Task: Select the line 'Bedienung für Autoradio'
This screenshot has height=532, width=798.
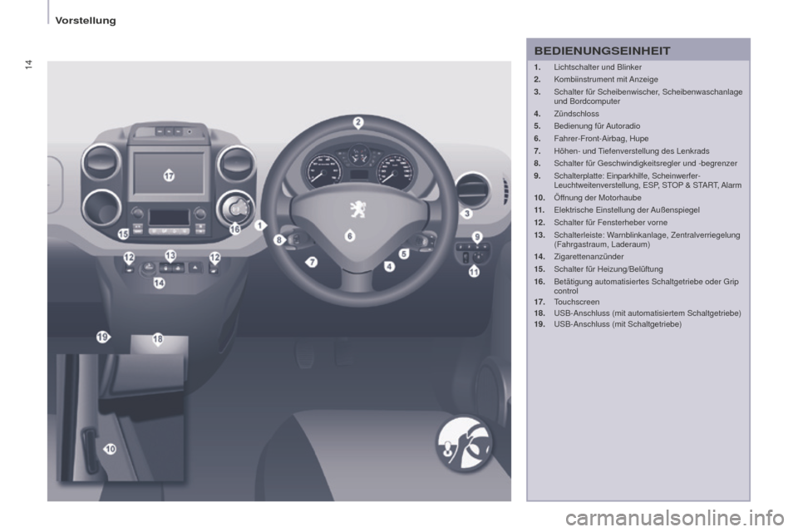Action: [x=597, y=126]
